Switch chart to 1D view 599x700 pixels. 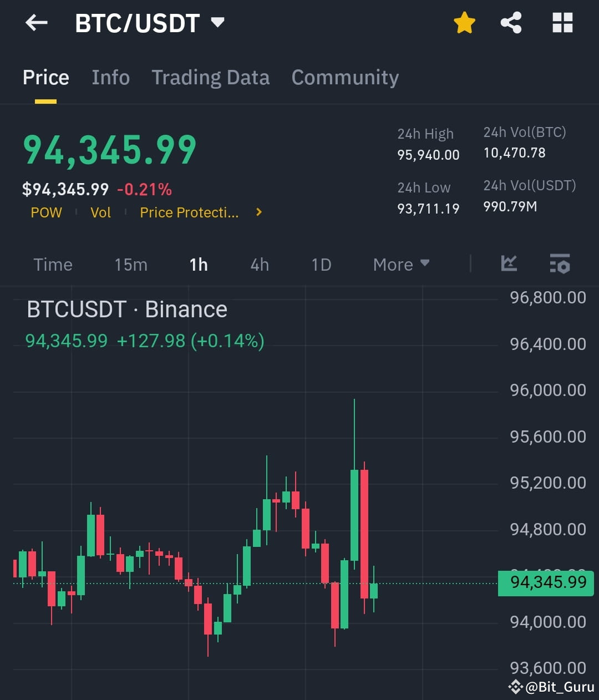pos(321,264)
